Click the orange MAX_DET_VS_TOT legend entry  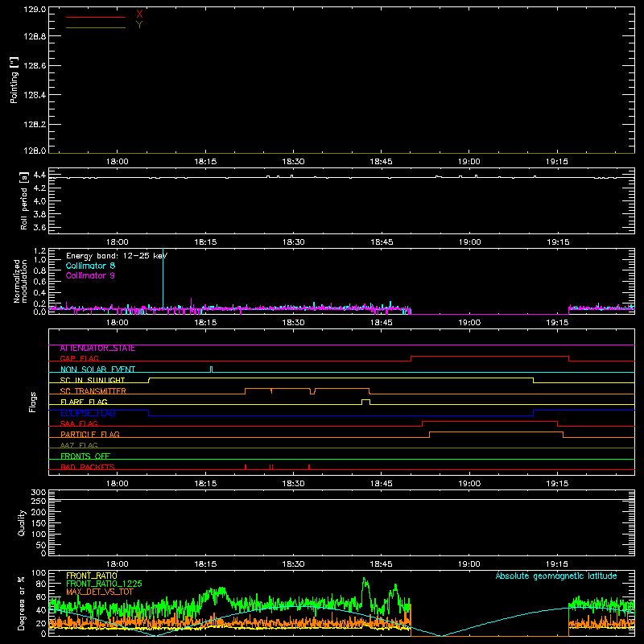[x=99, y=592]
